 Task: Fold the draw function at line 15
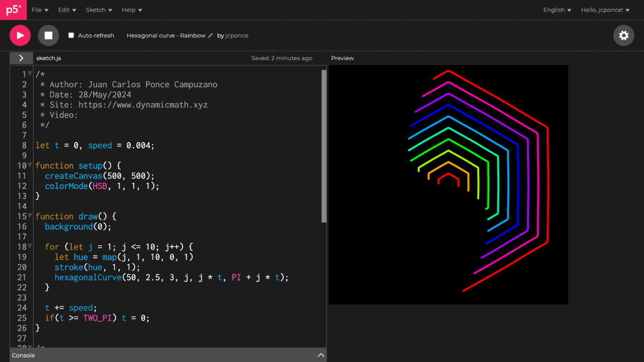tap(30, 216)
